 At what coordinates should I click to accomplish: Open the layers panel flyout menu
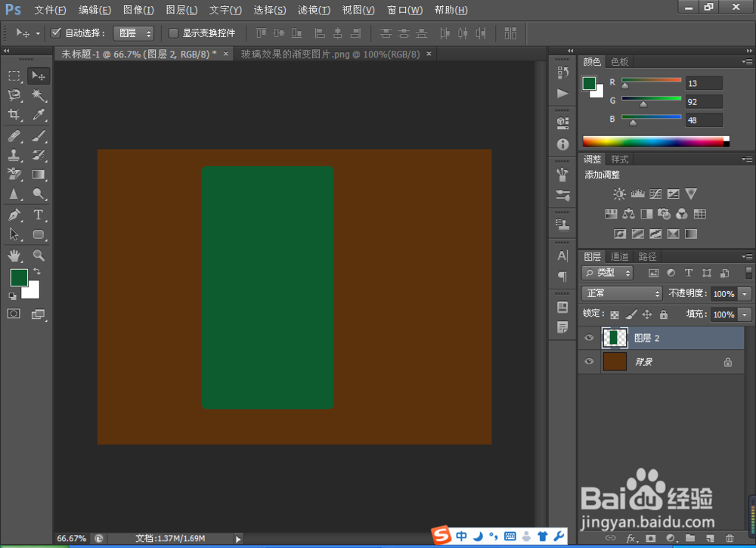pyautogui.click(x=747, y=256)
